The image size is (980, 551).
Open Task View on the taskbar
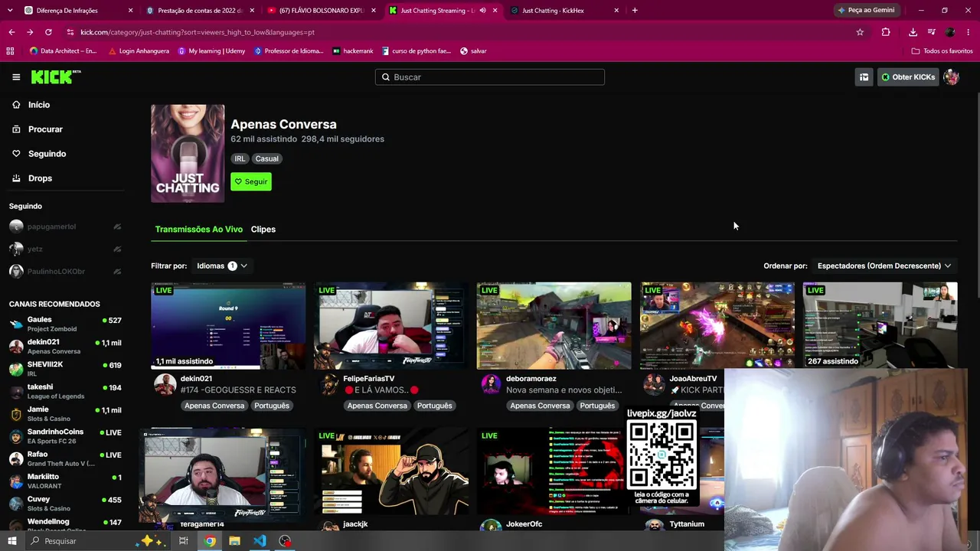click(x=184, y=541)
